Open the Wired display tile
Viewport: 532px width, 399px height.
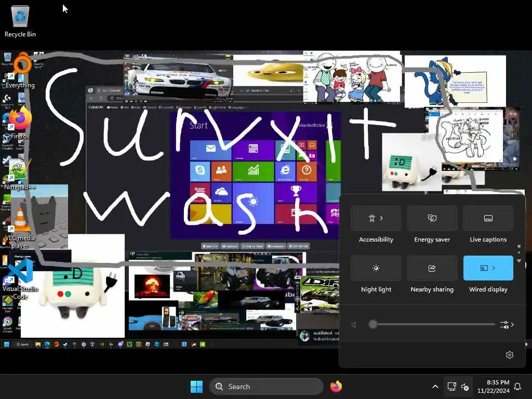tap(488, 268)
